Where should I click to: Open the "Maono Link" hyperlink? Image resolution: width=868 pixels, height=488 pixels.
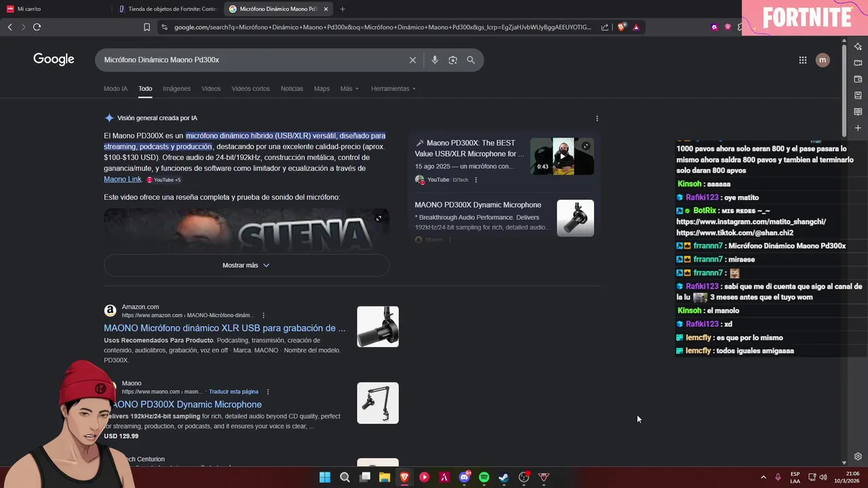pos(123,179)
